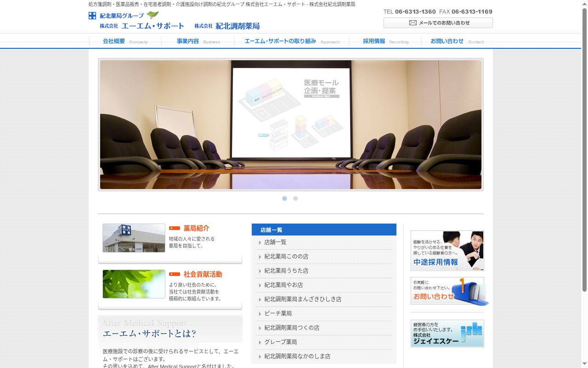Image resolution: width=588 pixels, height=368 pixels.
Task: Click the 株式会社ジェイエスケー banner
Action: point(447,333)
